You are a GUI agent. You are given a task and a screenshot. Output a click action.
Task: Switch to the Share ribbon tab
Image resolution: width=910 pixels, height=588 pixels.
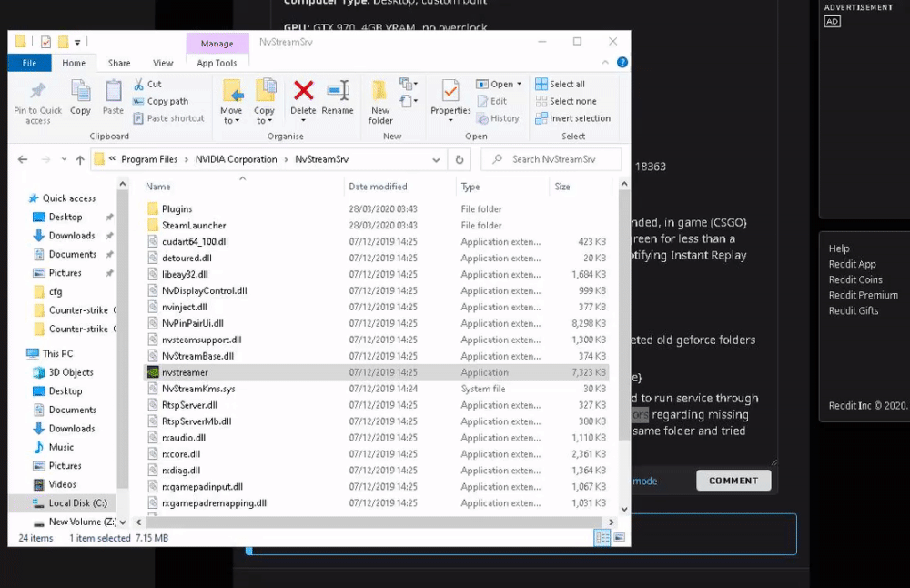coord(119,63)
